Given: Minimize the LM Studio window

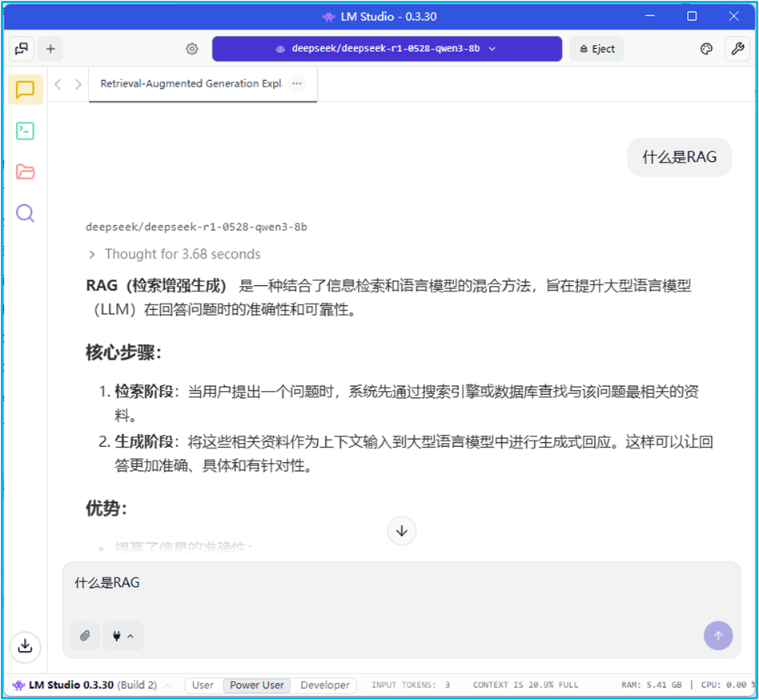Looking at the screenshot, I should 650,16.
